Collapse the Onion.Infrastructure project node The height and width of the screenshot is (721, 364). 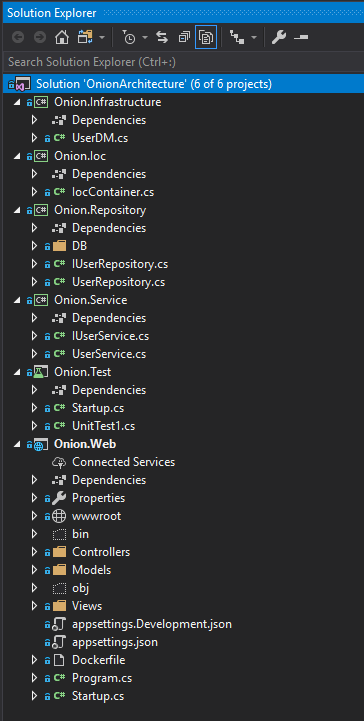[17, 102]
